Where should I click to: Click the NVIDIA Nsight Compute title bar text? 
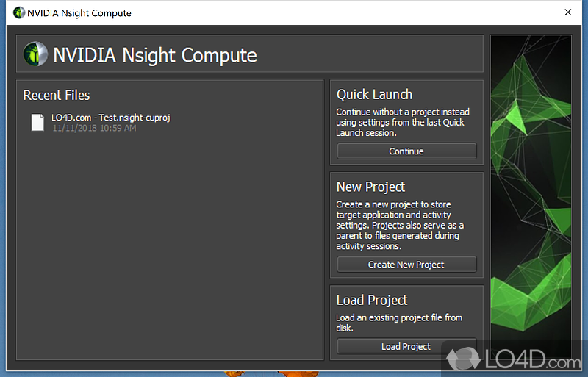point(79,13)
